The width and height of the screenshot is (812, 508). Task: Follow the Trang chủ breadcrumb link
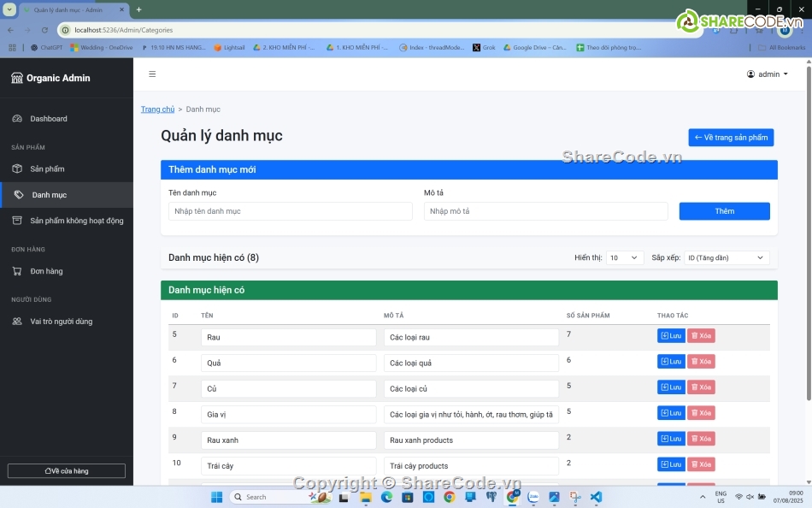157,109
